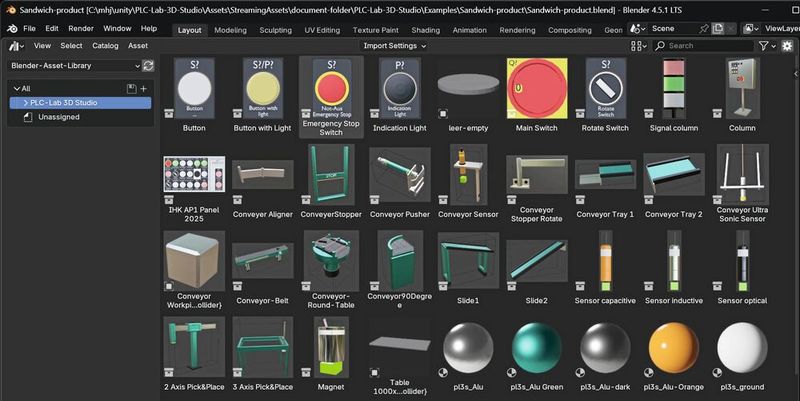
Task: Select the Conveyor Tray 2 asset
Action: coord(673,182)
